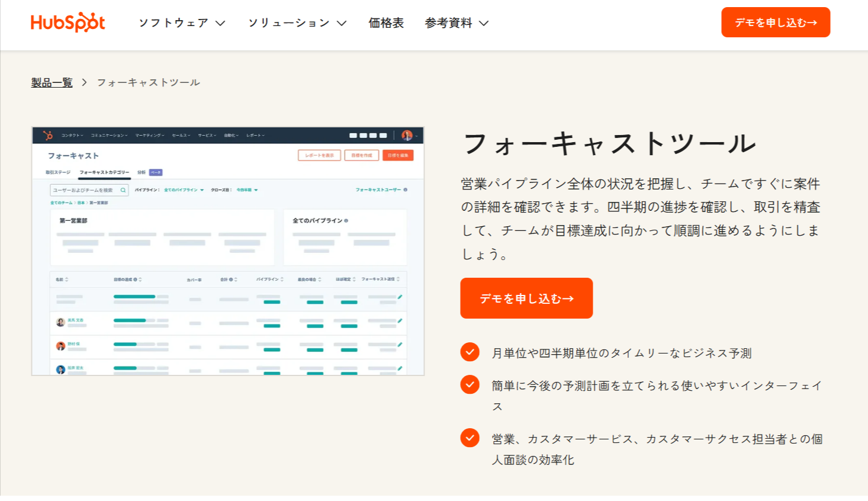Click 野村 保's profile avatar thumbnail
The width and height of the screenshot is (868, 501).
pos(60,345)
